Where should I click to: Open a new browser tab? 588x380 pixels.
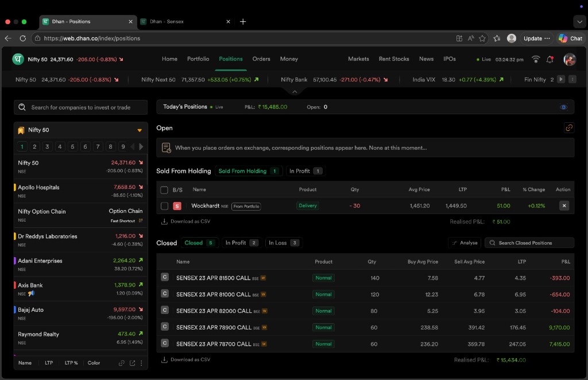(x=243, y=22)
